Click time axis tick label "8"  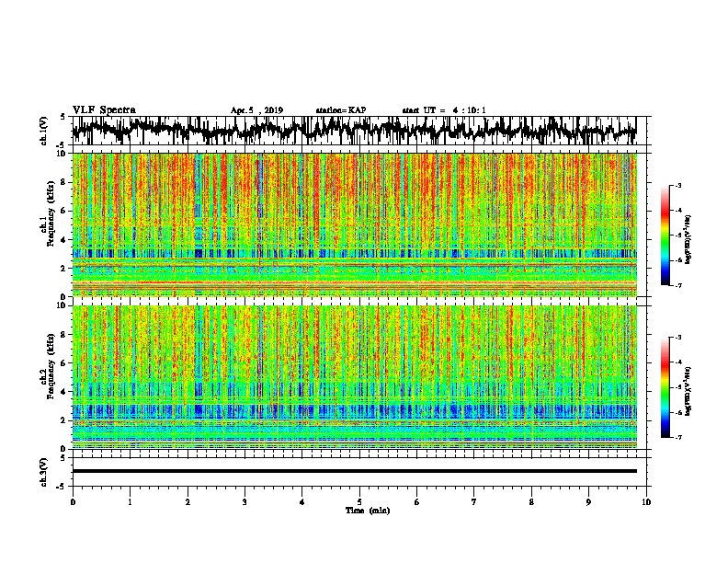click(x=531, y=502)
